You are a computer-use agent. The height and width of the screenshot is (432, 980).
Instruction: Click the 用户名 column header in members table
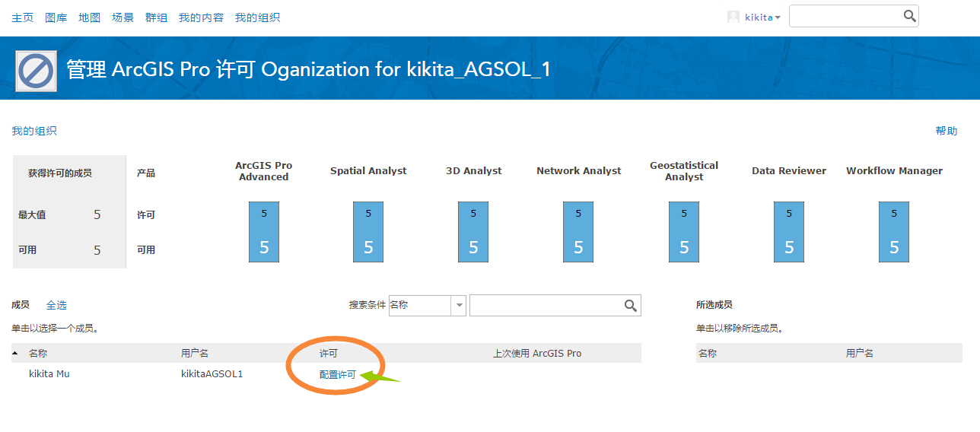(x=195, y=353)
